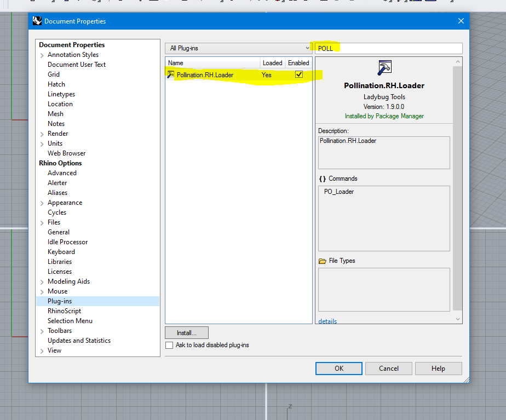
Task: Click the PO_Loader command entry
Action: (x=339, y=192)
